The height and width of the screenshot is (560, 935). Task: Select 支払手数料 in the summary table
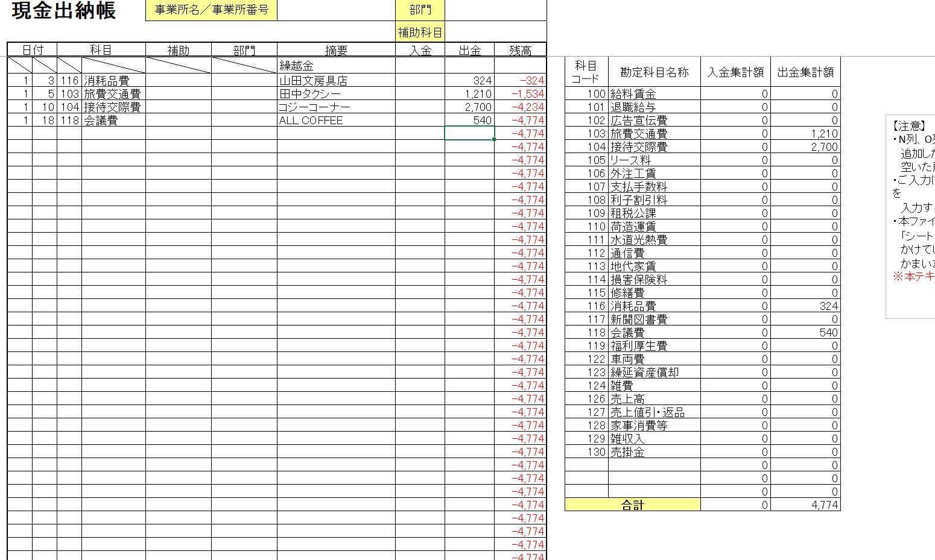pos(654,186)
